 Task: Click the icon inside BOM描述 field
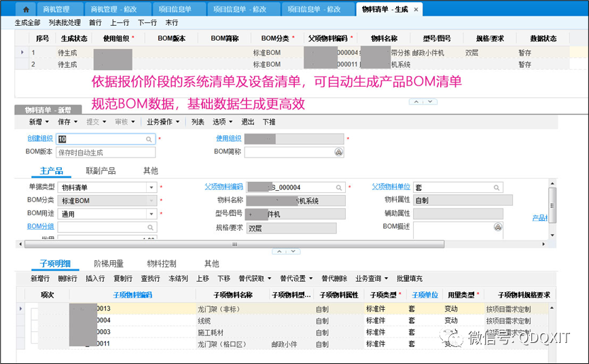[x=498, y=227]
